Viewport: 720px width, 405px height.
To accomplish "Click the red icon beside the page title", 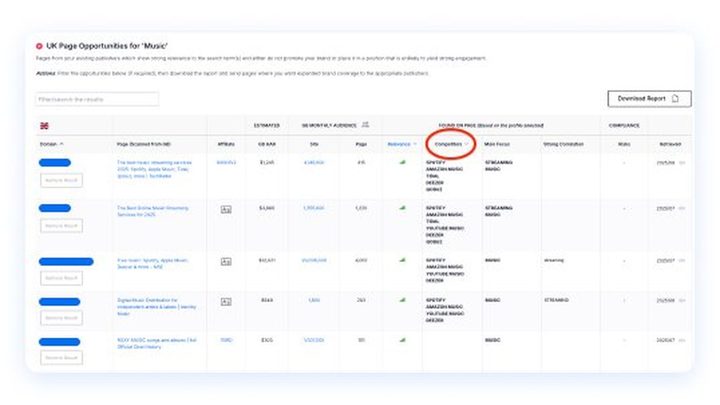I will coord(39,46).
